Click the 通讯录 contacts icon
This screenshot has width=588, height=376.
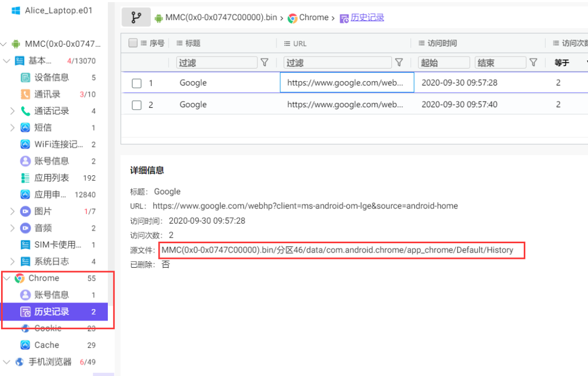coord(25,94)
